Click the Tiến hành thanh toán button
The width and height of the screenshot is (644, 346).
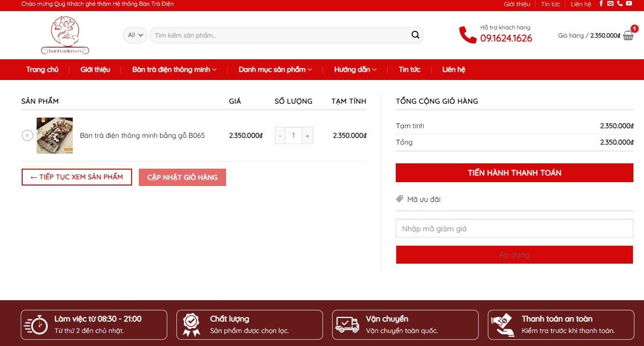(514, 173)
